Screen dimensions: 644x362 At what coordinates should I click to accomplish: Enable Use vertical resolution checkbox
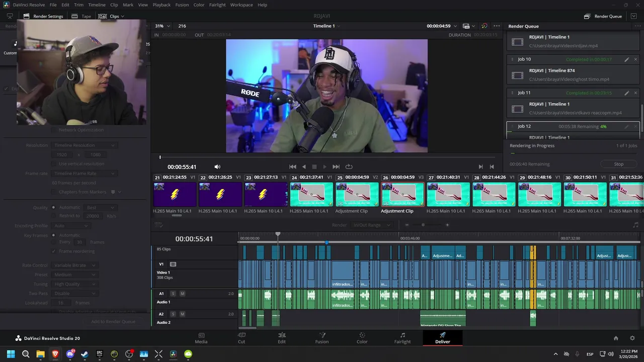click(x=54, y=164)
